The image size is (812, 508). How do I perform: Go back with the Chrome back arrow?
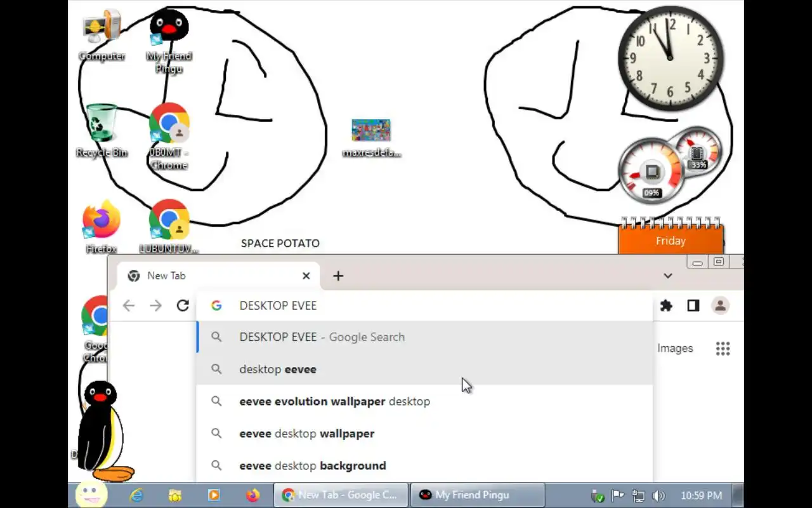point(129,305)
